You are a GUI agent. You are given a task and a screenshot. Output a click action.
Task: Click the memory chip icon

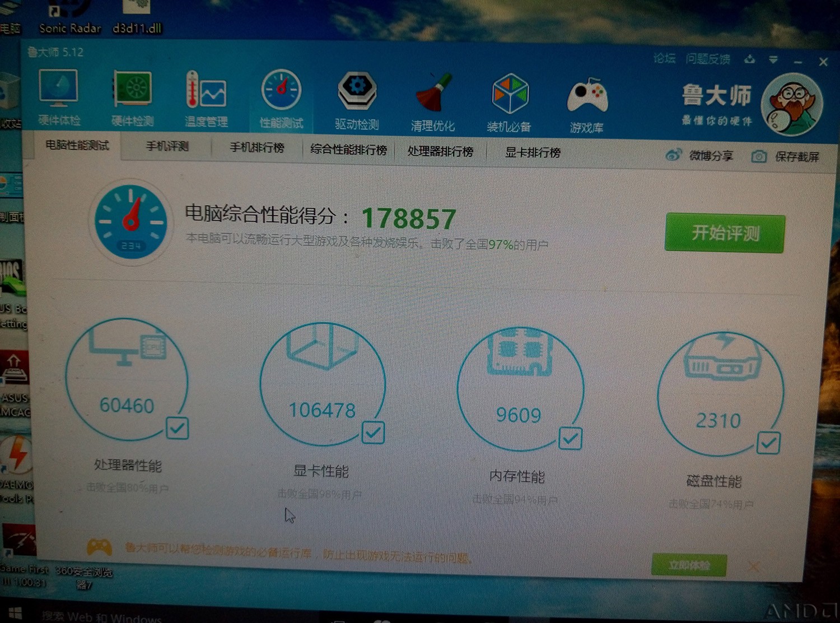click(519, 352)
